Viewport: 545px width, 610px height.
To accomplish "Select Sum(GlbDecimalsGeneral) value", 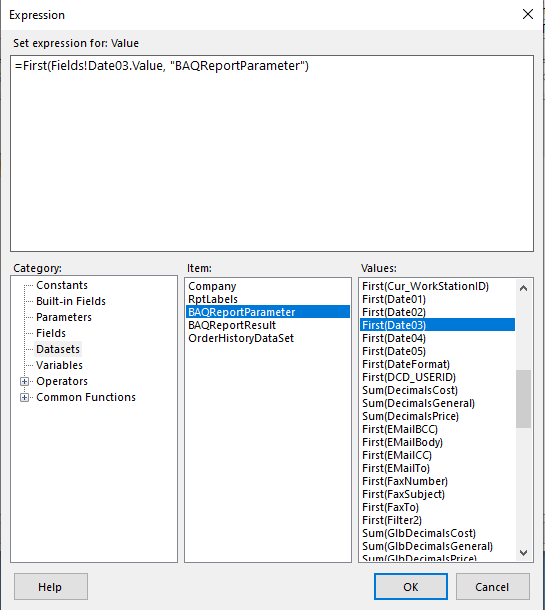I will pos(437,546).
